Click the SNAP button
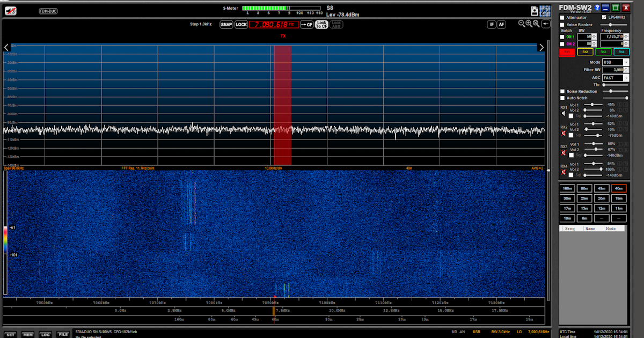 226,24
